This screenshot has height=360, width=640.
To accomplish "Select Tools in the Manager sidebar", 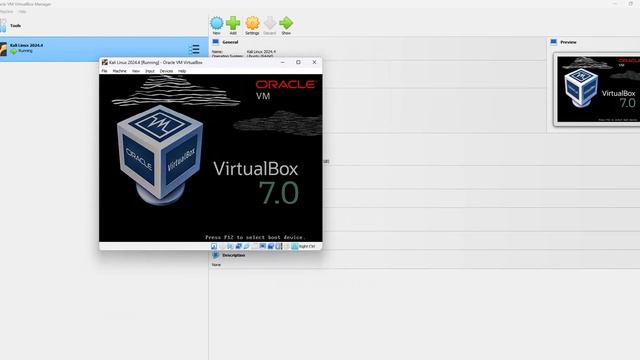I will coord(16,26).
